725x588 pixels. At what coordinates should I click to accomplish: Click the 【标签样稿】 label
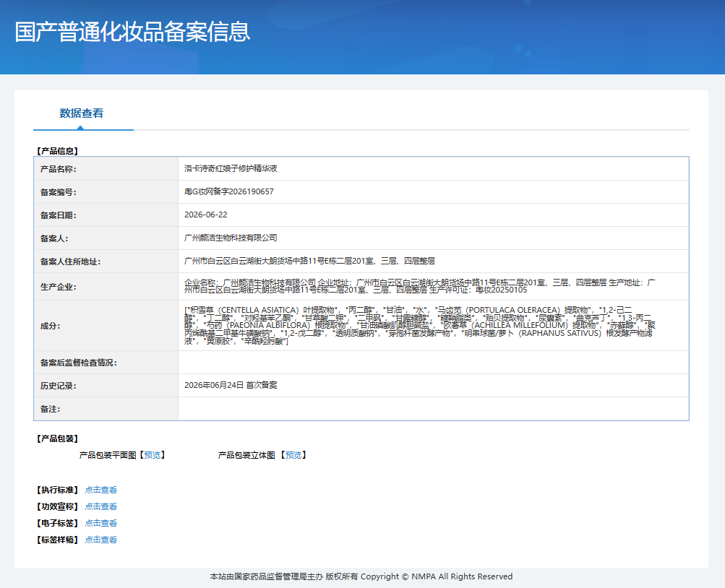(x=57, y=540)
